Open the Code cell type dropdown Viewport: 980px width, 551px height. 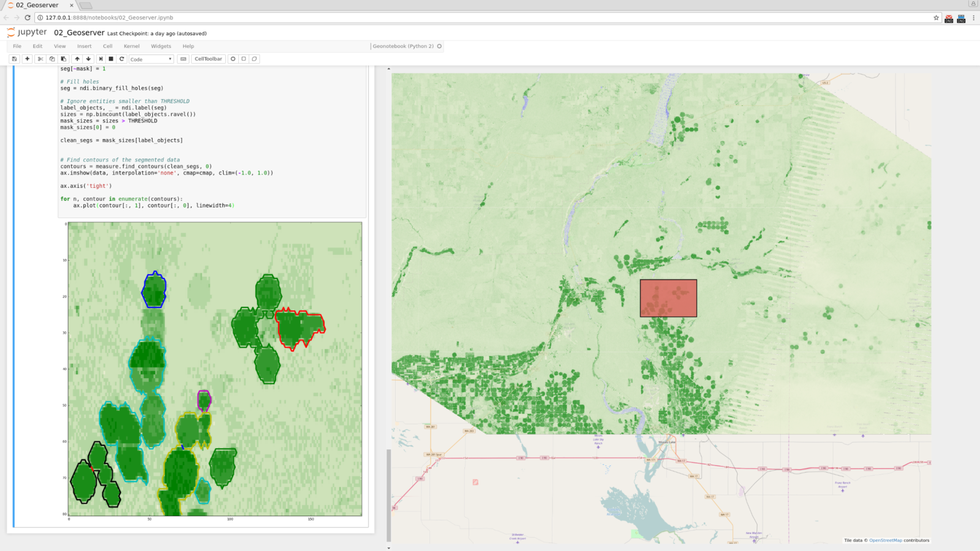(x=151, y=59)
